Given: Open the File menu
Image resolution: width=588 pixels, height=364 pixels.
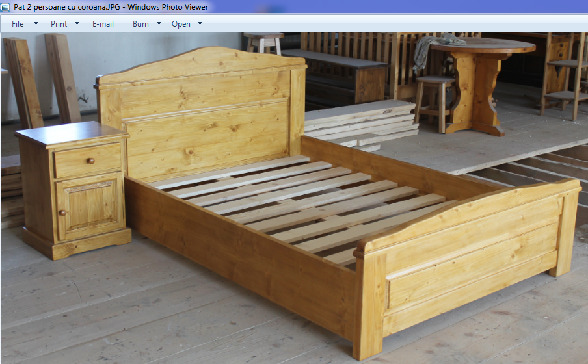Looking at the screenshot, I should (x=18, y=24).
